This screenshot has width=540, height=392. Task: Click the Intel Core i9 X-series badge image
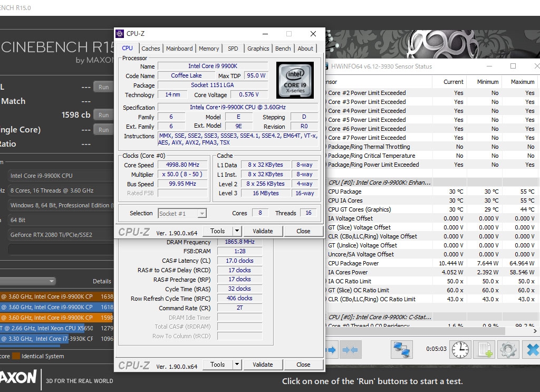pyautogui.click(x=295, y=80)
